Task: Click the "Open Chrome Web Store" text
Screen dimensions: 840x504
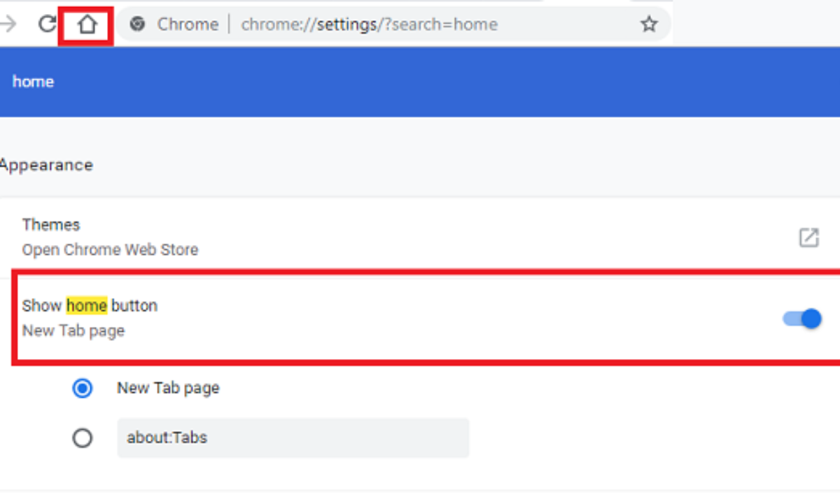Action: [110, 250]
